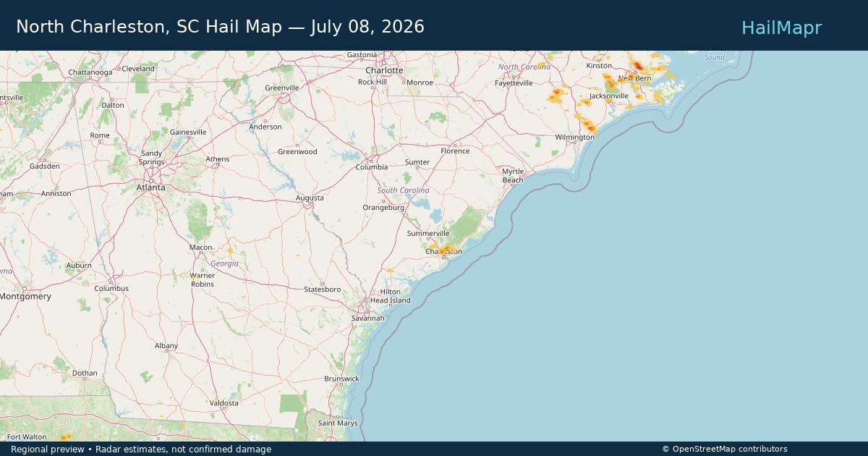Image resolution: width=868 pixels, height=456 pixels.
Task: Select the Chattanooga city label
Action: 90,72
